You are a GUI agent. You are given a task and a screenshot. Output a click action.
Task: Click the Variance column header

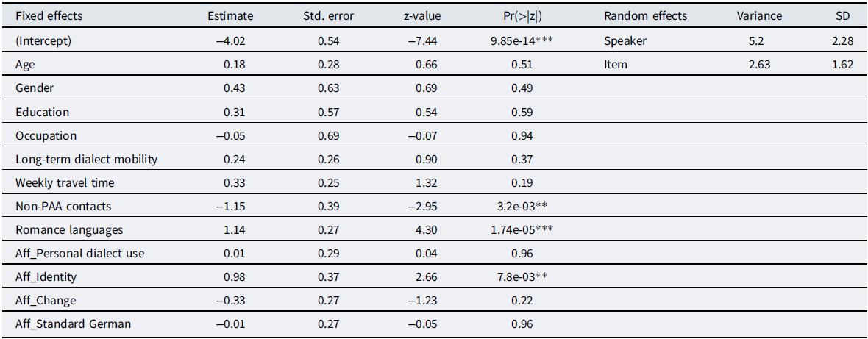click(761, 16)
